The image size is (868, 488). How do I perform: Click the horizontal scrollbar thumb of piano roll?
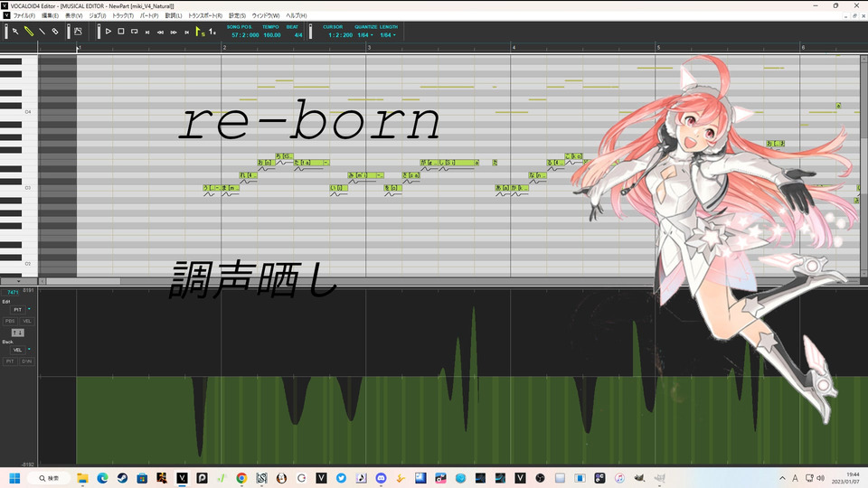pos(83,282)
